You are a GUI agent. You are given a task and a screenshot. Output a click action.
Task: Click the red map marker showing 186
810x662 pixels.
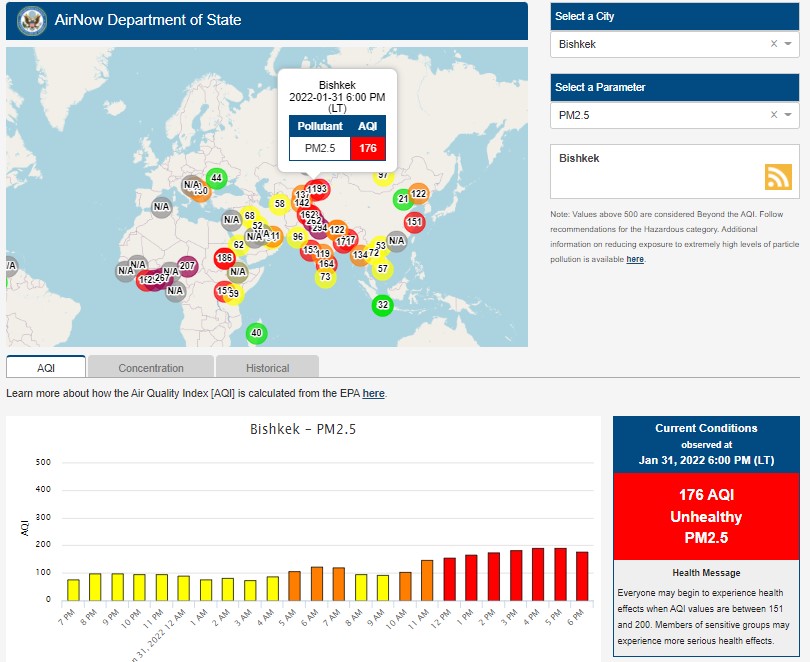coord(225,258)
